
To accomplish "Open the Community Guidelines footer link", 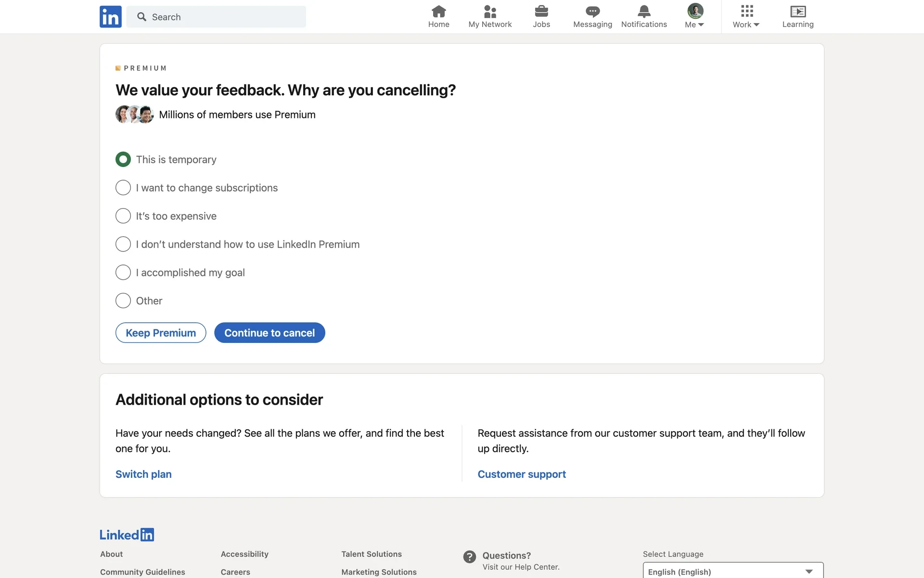I will click(142, 572).
